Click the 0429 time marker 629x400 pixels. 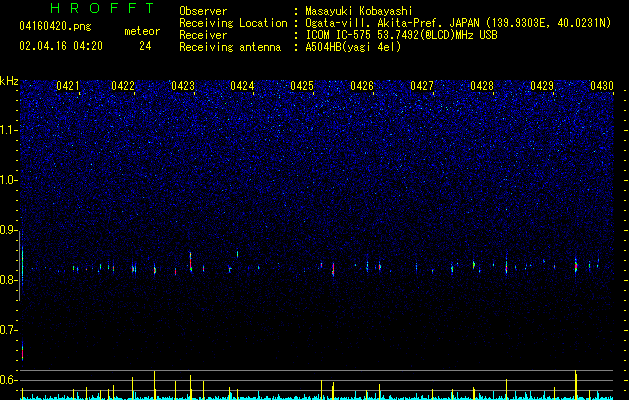[x=542, y=86]
